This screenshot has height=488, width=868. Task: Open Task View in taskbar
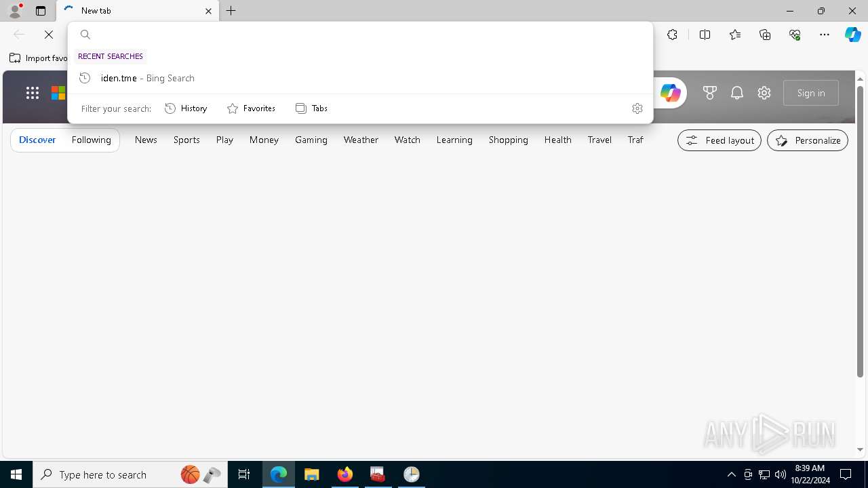pyautogui.click(x=244, y=474)
